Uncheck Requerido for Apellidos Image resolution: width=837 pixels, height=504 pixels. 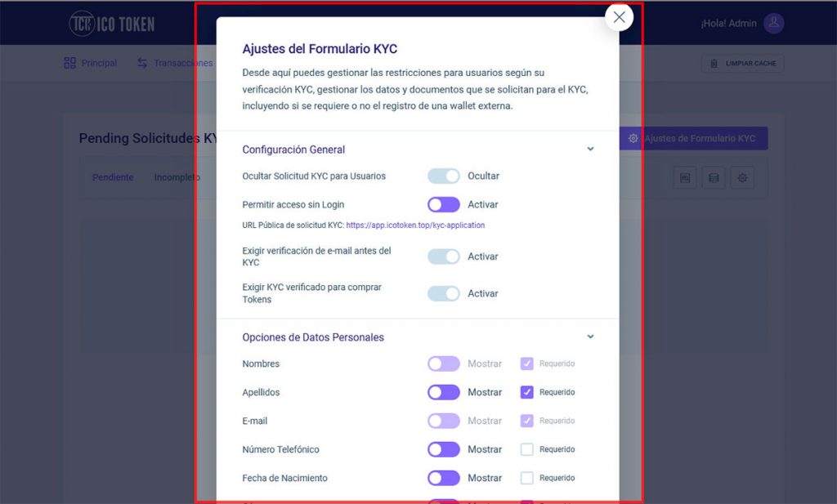click(x=526, y=392)
